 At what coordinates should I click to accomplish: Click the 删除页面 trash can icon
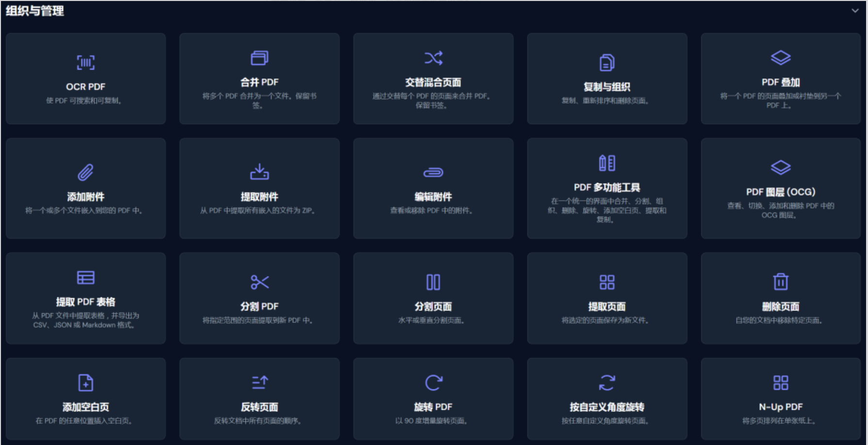(781, 281)
